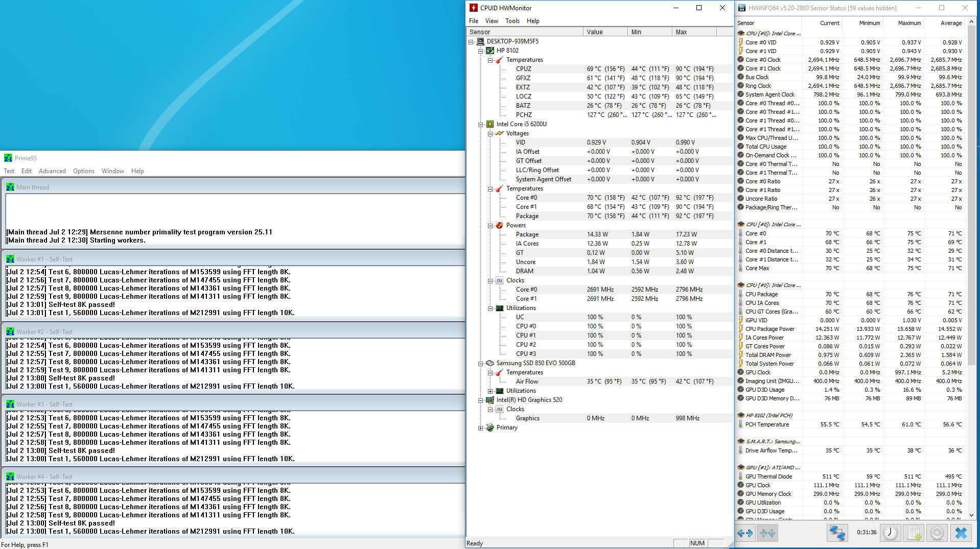980x549 pixels.
Task: Expand Utilizations under Samsung SSD
Action: click(491, 391)
